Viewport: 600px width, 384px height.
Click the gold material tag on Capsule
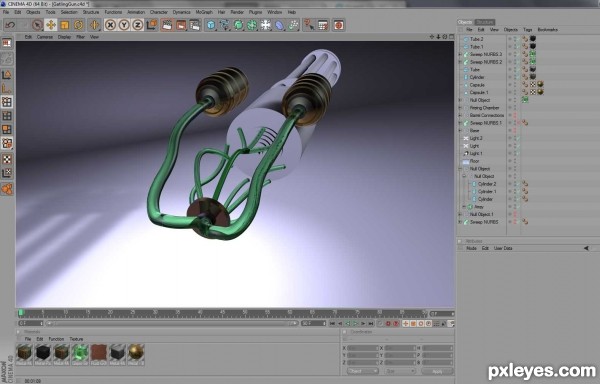pyautogui.click(x=540, y=85)
